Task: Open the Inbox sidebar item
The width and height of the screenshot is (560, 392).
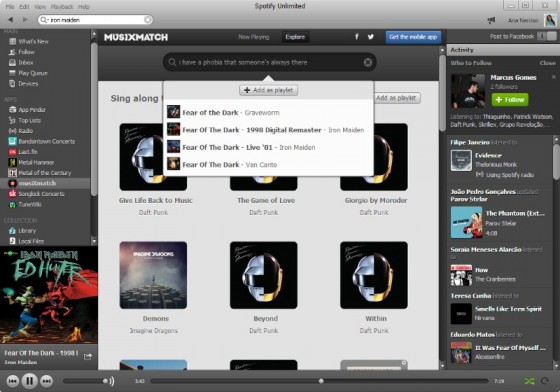Action: pyautogui.click(x=26, y=62)
